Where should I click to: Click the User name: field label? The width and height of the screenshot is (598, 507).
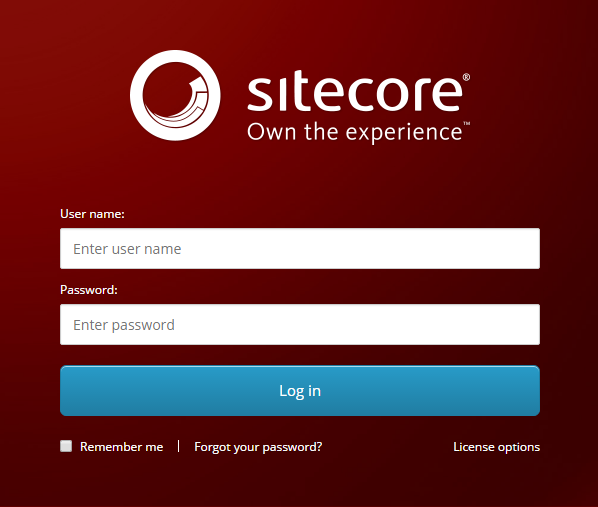pyautogui.click(x=92, y=214)
